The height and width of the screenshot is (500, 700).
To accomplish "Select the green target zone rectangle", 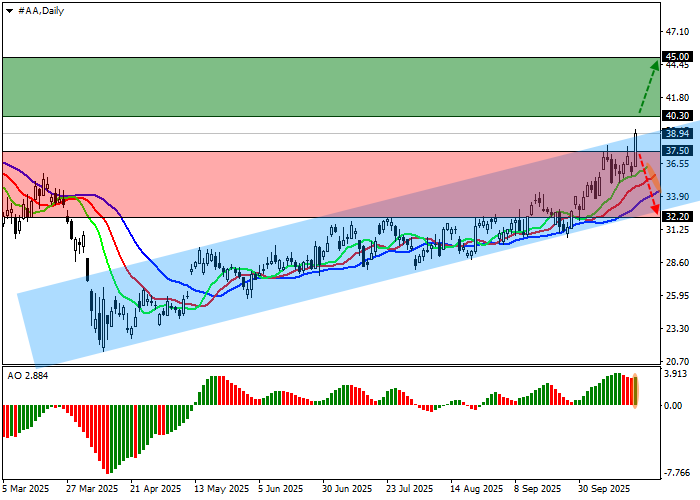I will 300,87.
